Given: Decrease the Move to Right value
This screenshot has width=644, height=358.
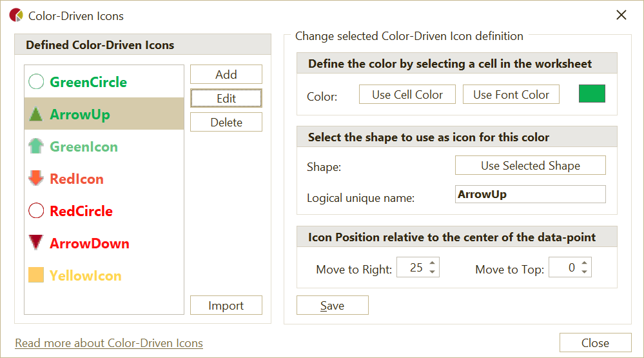Looking at the screenshot, I should pos(433,272).
